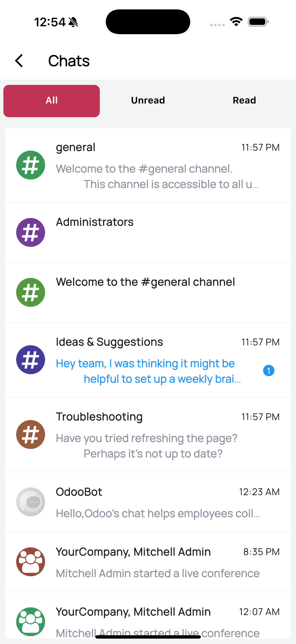Tap the blue unread count badge
Image resolution: width=296 pixels, height=644 pixels.
[x=269, y=371]
